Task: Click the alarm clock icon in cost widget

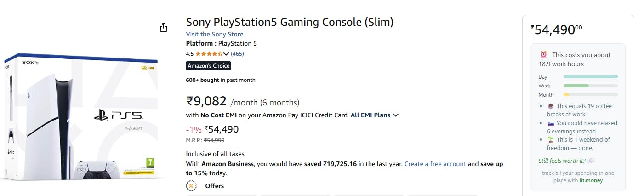Action: (543, 55)
